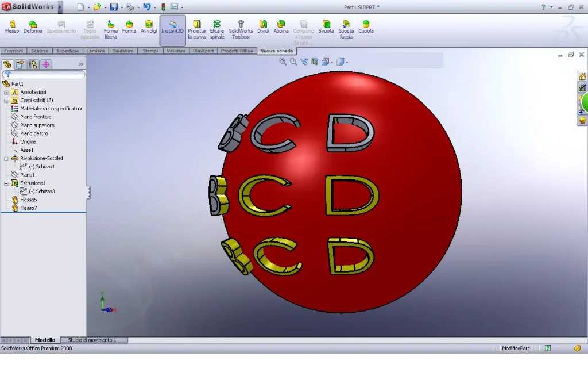Click the Svuota shell tool
The height and width of the screenshot is (368, 588).
point(326,28)
